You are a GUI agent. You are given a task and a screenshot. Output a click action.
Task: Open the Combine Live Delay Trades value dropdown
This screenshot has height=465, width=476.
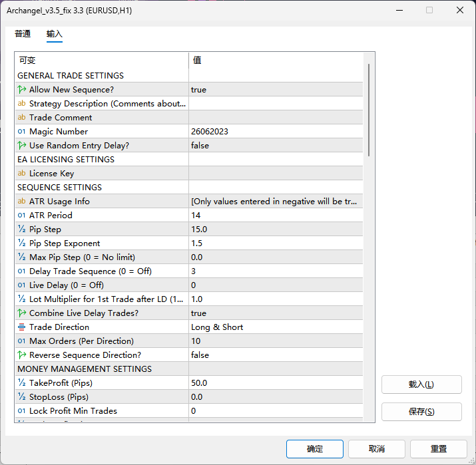click(276, 313)
